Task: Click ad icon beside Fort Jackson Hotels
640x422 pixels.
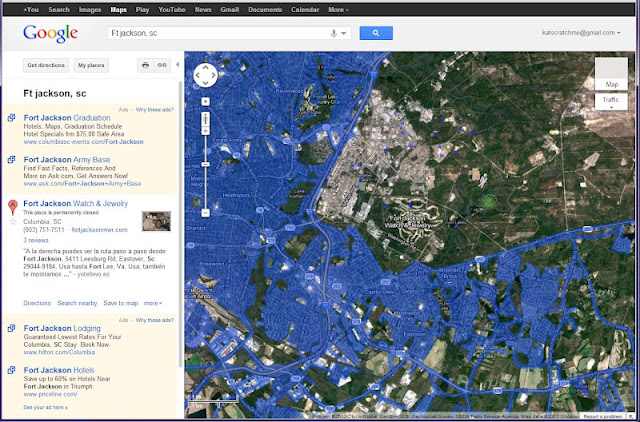Action: (11, 370)
